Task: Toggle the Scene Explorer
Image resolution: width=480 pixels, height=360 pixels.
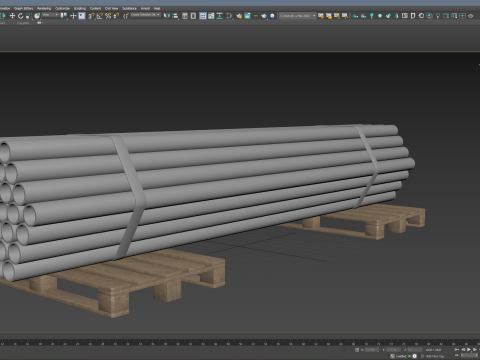Action: [185, 16]
